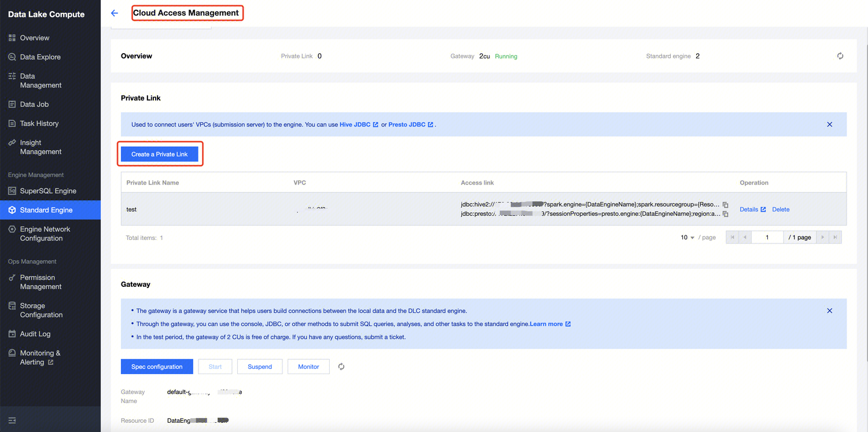The image size is (868, 432).
Task: Click the Create a Private Link button
Action: click(x=160, y=154)
